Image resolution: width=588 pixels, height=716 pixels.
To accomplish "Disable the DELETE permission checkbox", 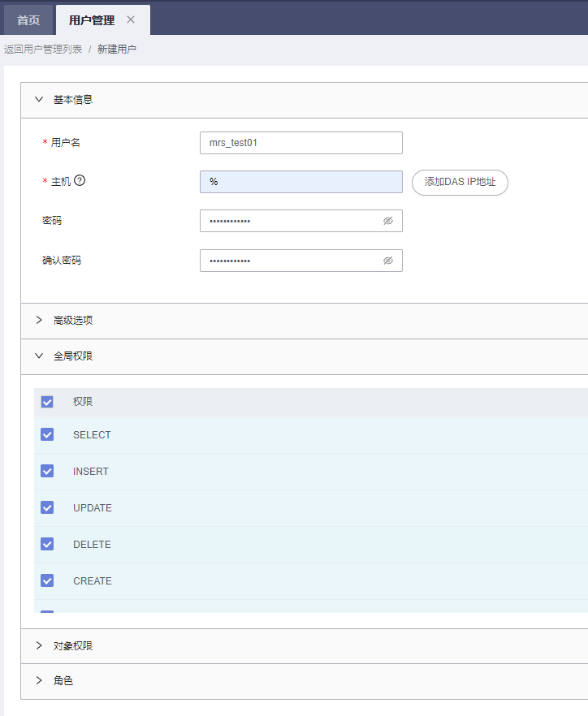I will [x=47, y=544].
